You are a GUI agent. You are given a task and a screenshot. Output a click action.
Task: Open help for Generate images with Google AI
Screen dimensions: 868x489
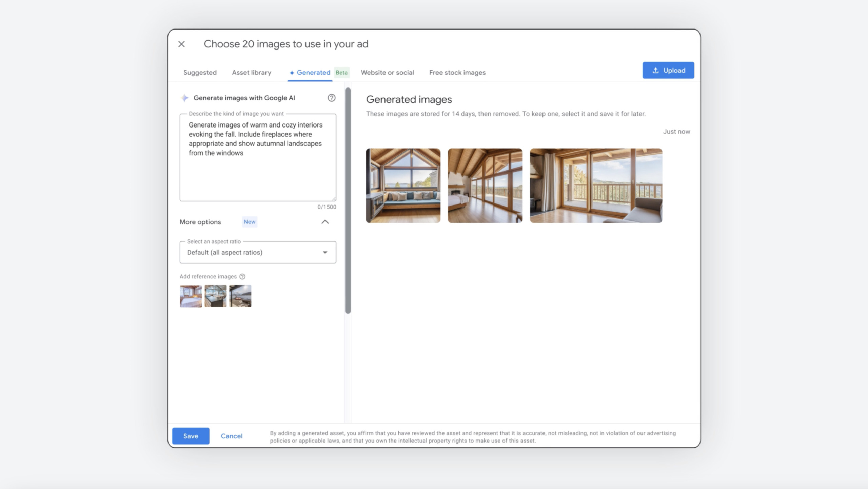click(331, 98)
